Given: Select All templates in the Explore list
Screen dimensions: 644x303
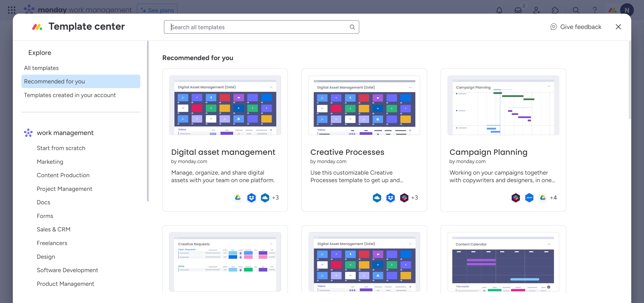Looking at the screenshot, I should coord(41,68).
